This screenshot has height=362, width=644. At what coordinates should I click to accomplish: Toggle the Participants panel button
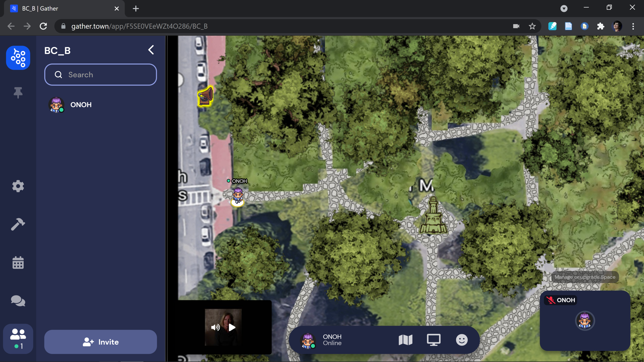click(18, 338)
